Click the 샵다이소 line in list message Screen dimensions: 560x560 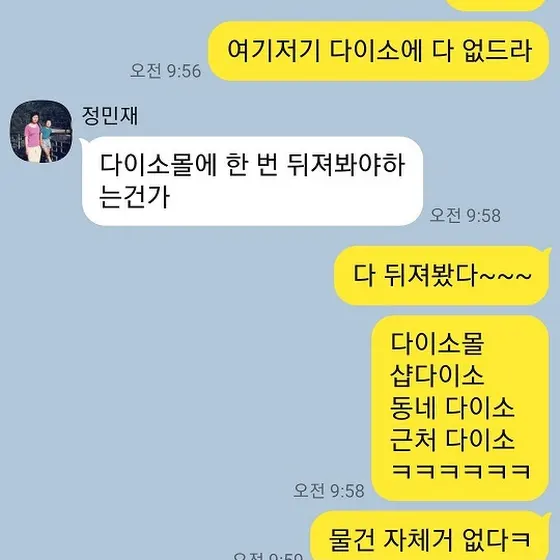pos(437,375)
